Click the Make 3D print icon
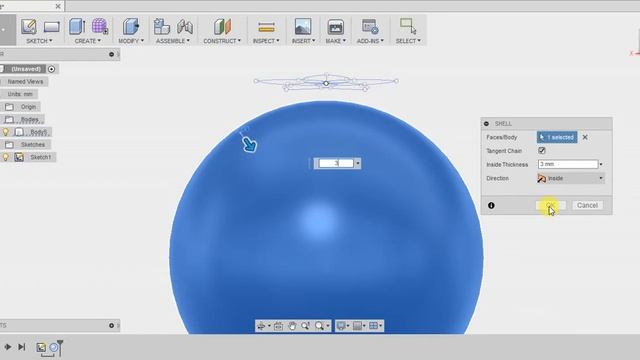 [336, 27]
